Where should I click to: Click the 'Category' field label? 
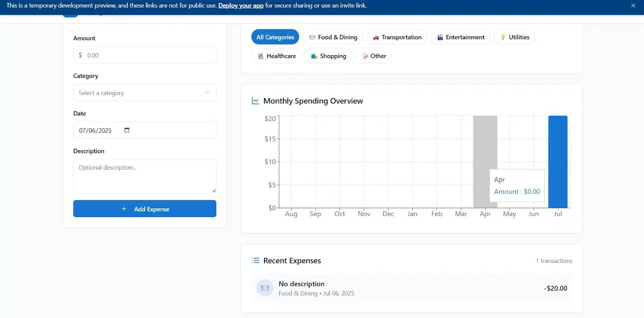pyautogui.click(x=86, y=76)
